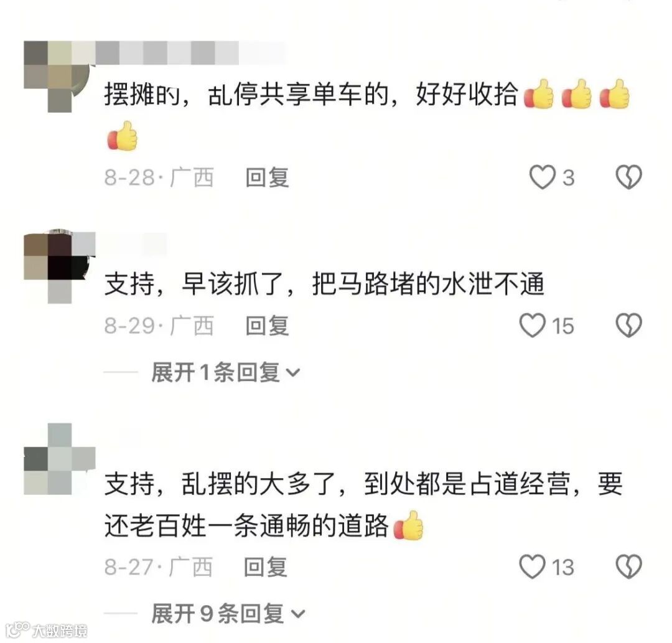Reply to the 8-28 Guangxi comment
Viewport: 672px width, 643px height.
pyautogui.click(x=267, y=177)
